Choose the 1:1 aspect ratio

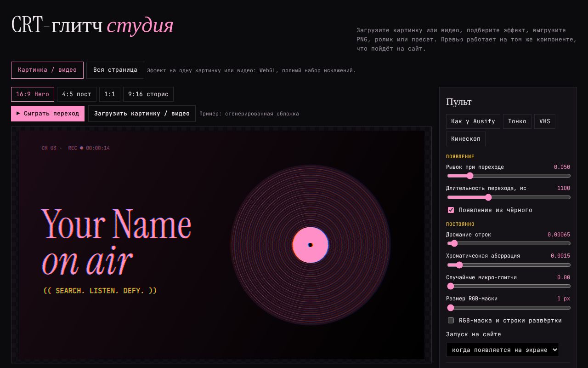coord(110,94)
